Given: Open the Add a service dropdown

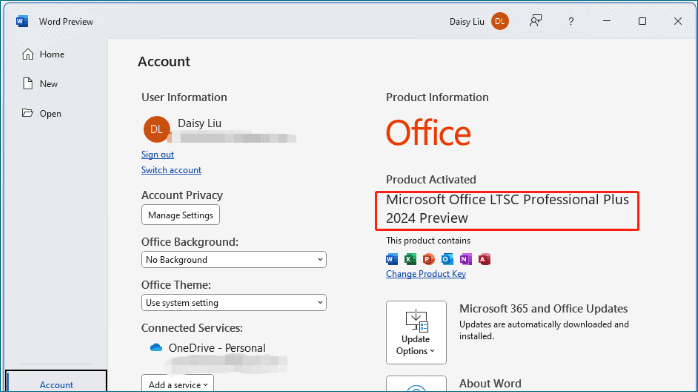Looking at the screenshot, I should pyautogui.click(x=178, y=384).
